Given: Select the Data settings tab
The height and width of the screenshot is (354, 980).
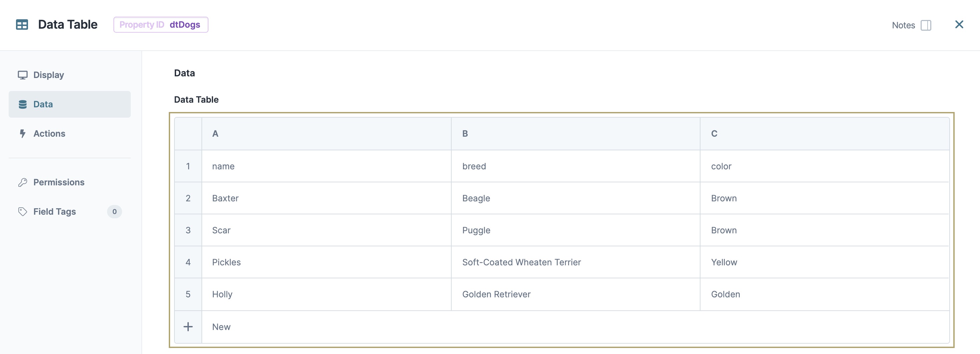Looking at the screenshot, I should [70, 104].
